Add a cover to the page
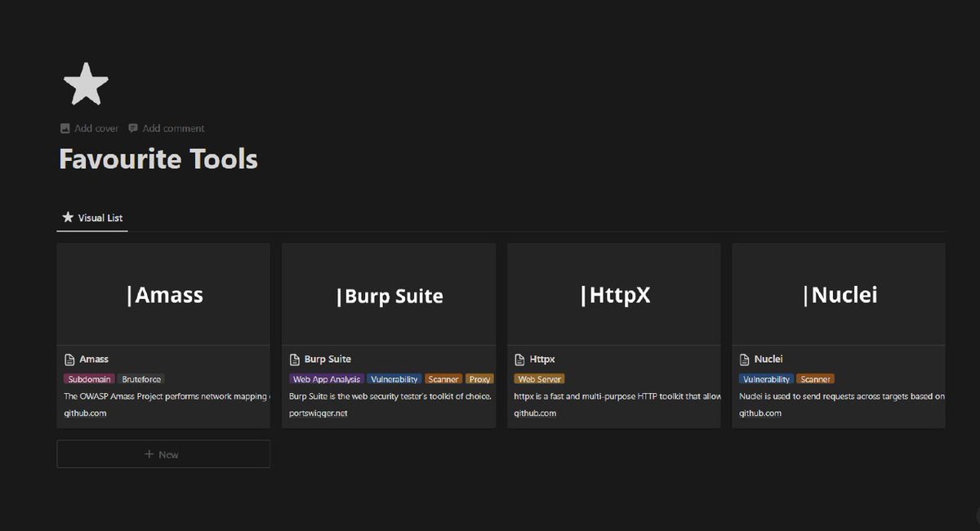Screen dimensions: 980x531 click(x=90, y=128)
